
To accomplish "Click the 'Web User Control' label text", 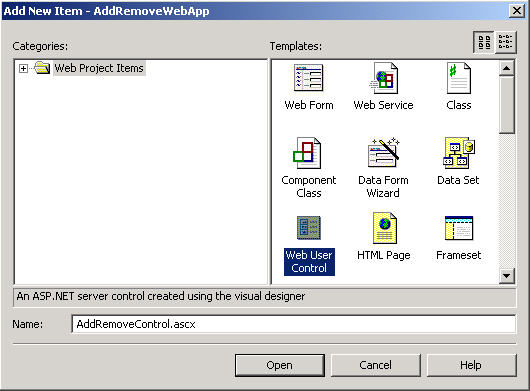I will [309, 262].
